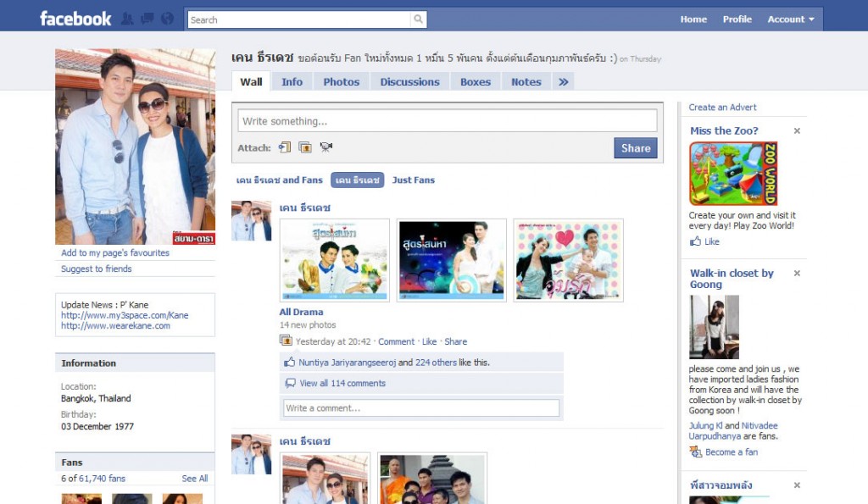Select the 'and Fans' wall filter

pos(280,180)
